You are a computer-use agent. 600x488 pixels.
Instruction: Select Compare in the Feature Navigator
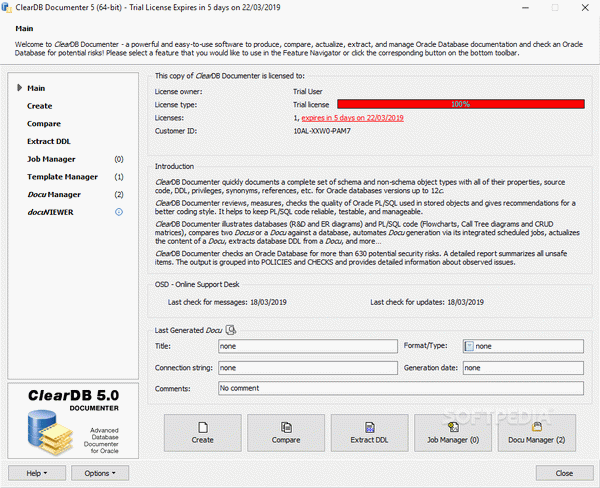pyautogui.click(x=44, y=124)
